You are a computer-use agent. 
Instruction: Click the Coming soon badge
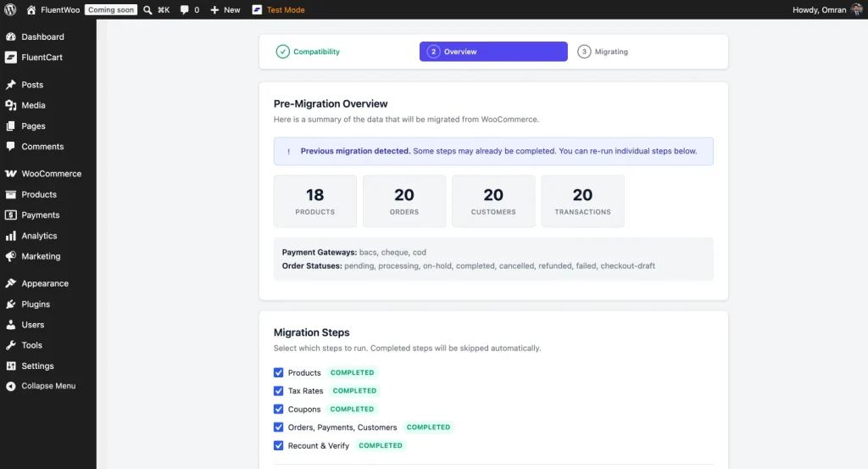[x=111, y=10]
